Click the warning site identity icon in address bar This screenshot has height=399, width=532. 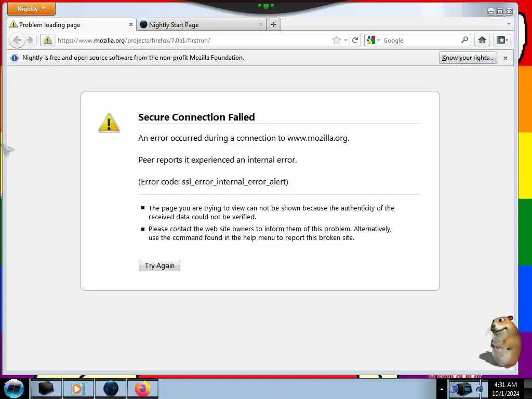tap(48, 41)
